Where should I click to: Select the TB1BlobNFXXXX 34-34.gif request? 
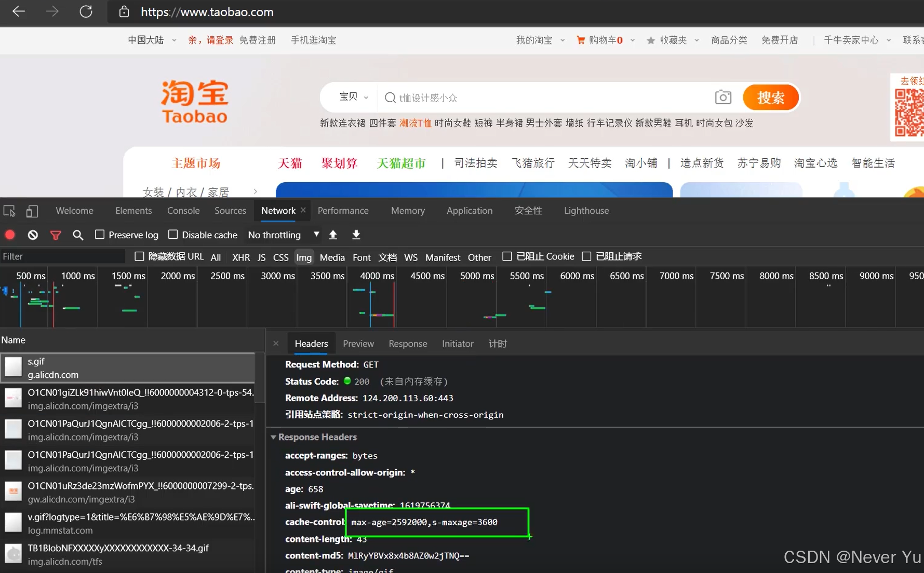128,554
